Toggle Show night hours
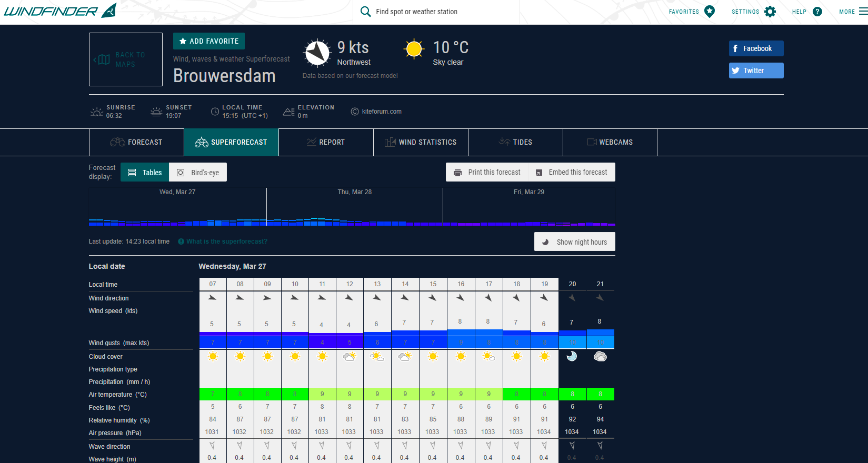 click(x=575, y=241)
